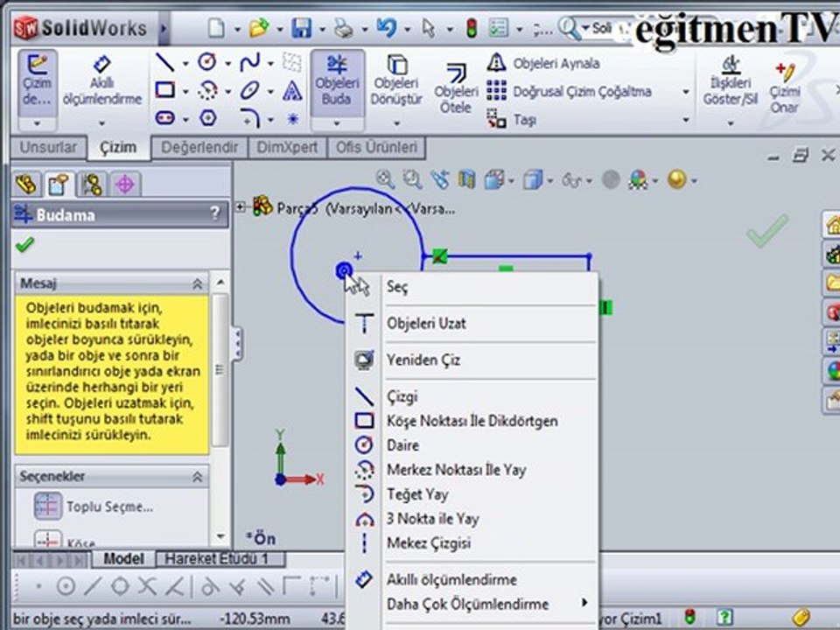This screenshot has width=840, height=630.
Task: Expand the Parça design tree node
Action: coord(241,206)
